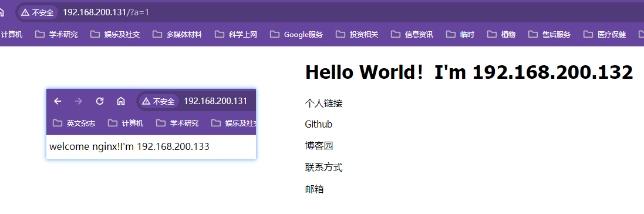The width and height of the screenshot is (644, 214).
Task: Open the Google服务 bookmark folder
Action: pos(296,35)
